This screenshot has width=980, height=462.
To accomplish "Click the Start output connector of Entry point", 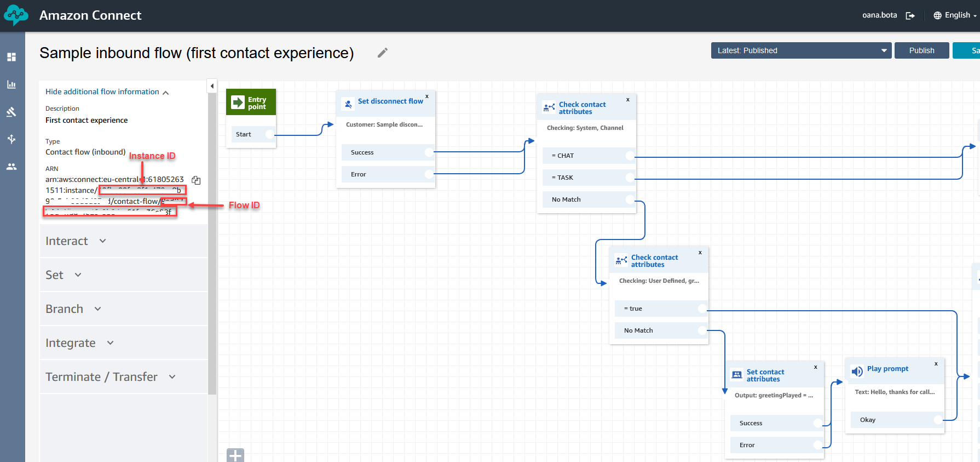I will [269, 134].
